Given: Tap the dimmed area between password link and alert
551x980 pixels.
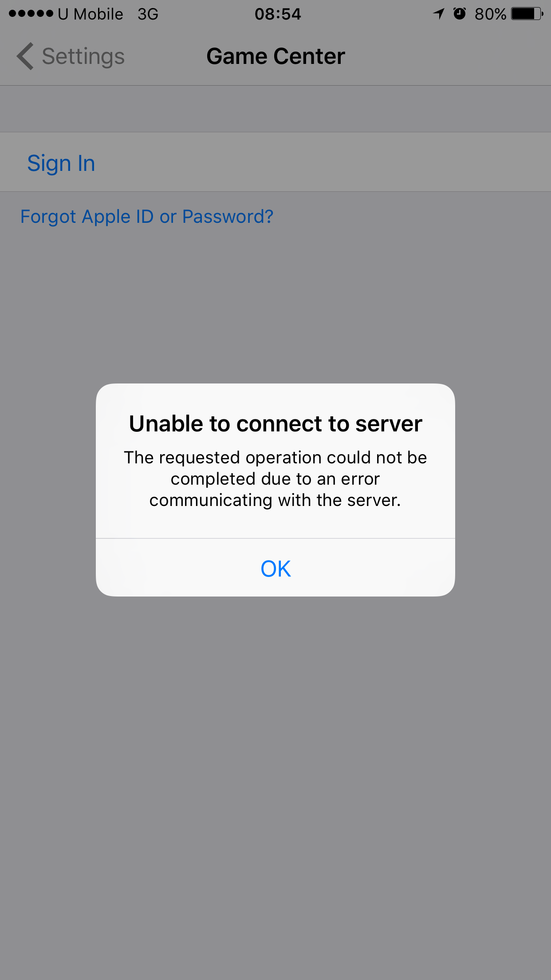Looking at the screenshot, I should pyautogui.click(x=275, y=306).
